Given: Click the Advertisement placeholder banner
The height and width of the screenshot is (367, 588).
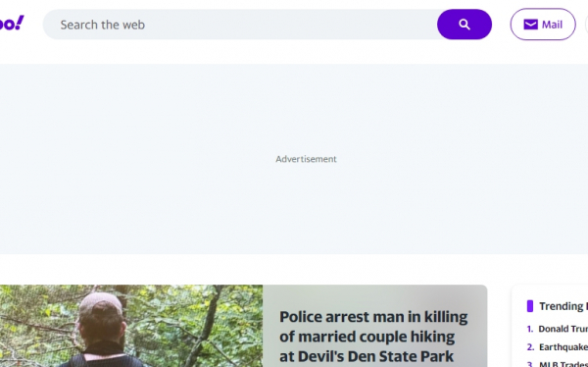Looking at the screenshot, I should [294, 159].
